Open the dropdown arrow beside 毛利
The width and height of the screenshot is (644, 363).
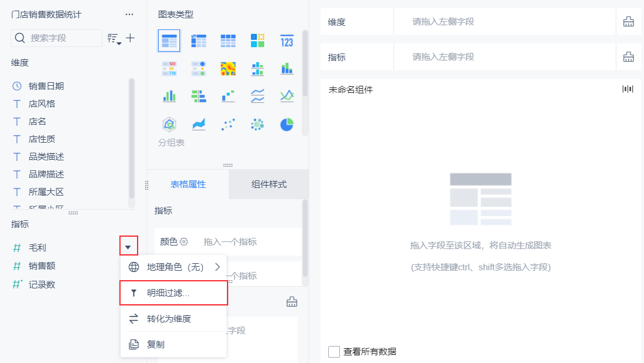[x=128, y=247]
